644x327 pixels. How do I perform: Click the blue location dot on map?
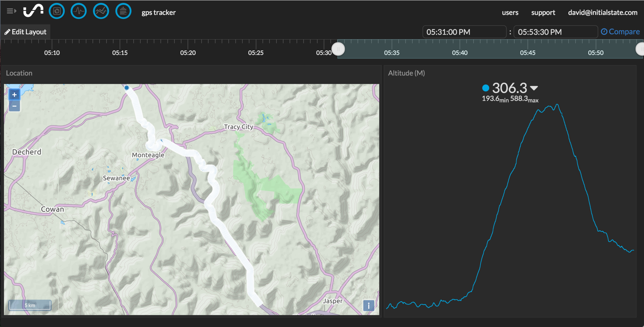point(127,88)
